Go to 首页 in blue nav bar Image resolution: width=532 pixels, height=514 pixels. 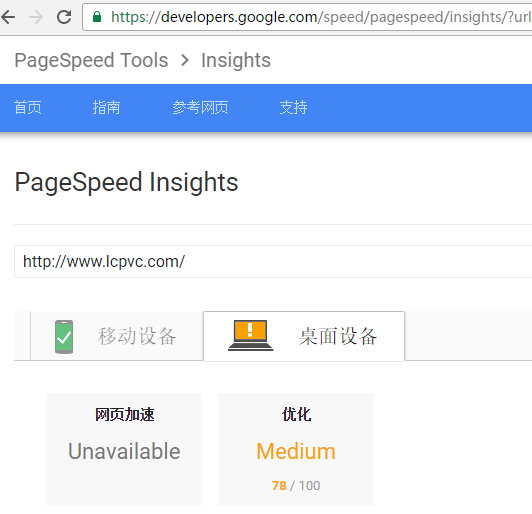click(x=28, y=108)
